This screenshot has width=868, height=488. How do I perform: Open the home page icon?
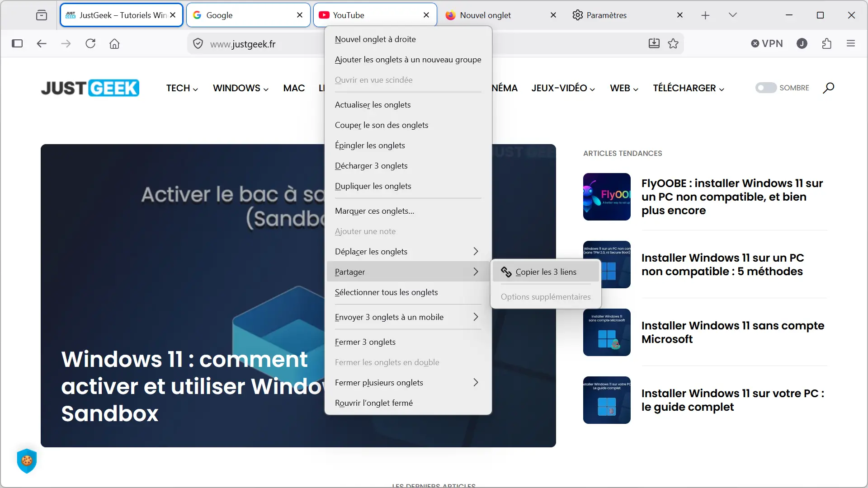click(x=114, y=43)
